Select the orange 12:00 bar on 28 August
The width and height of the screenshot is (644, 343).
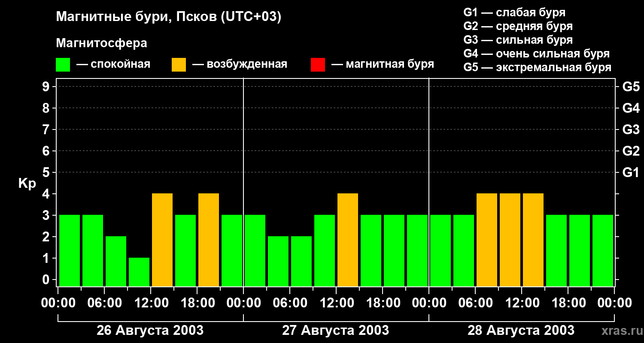point(533,240)
